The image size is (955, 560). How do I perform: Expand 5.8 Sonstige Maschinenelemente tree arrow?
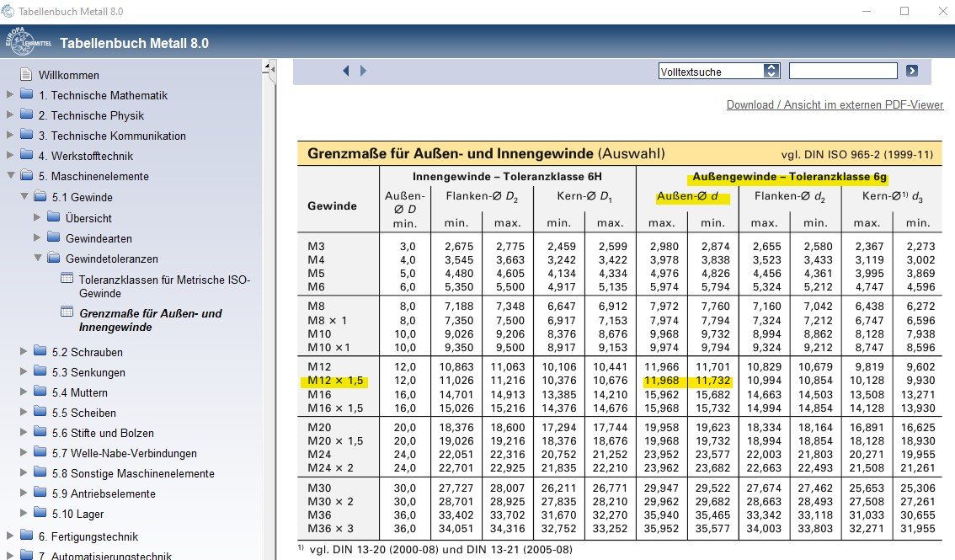click(x=23, y=472)
